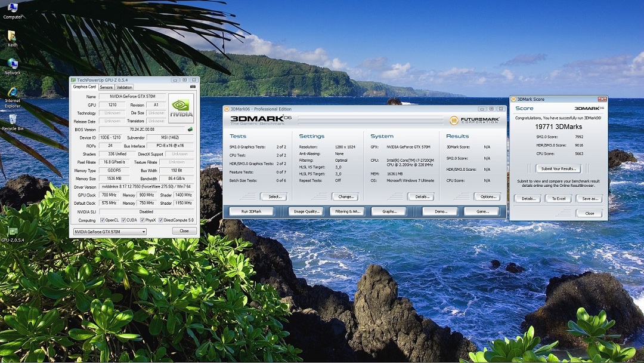The image size is (644, 363).
Task: Click the GPU-Z title bar app icon
Action: pos(73,80)
